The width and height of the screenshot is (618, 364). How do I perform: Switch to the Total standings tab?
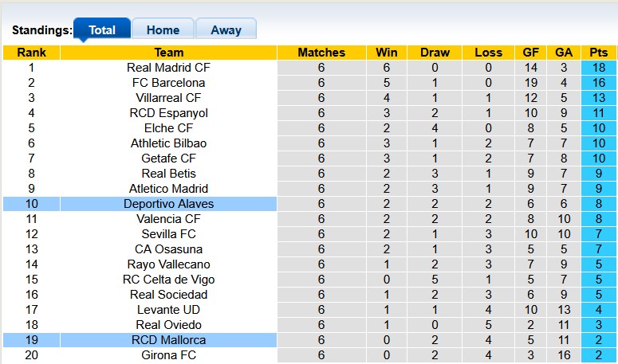point(102,30)
